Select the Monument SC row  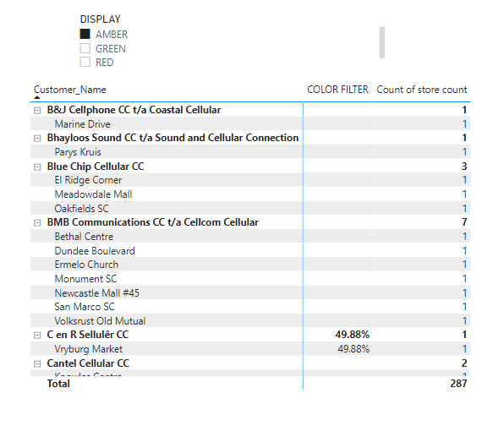pyautogui.click(x=250, y=279)
